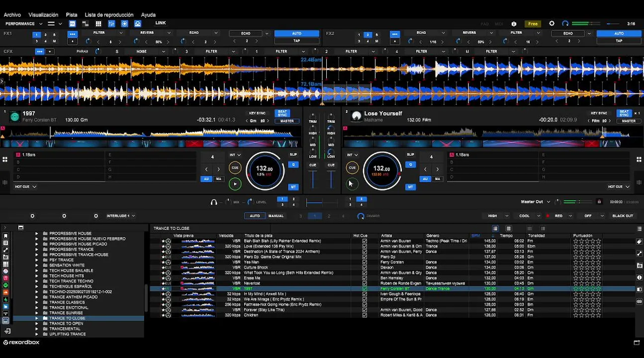This screenshot has height=358, width=644.
Task: Toggle quantize Q on deck 1
Action: pyautogui.click(x=293, y=165)
